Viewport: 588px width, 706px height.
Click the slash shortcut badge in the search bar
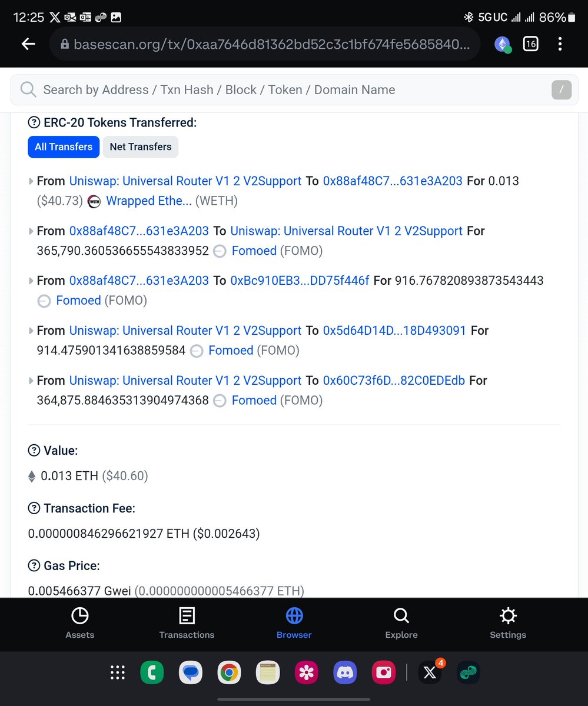click(x=562, y=89)
